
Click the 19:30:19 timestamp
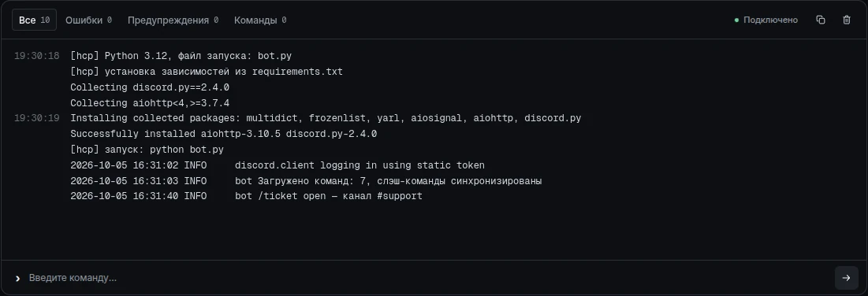point(36,118)
